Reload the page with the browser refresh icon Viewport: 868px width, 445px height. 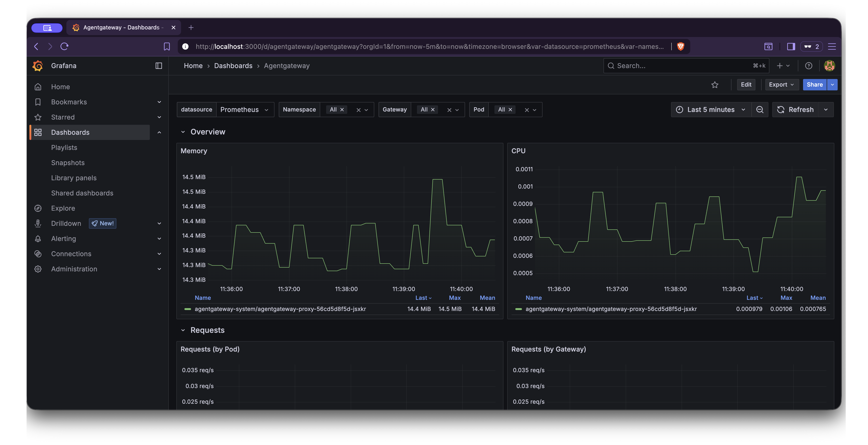coord(65,46)
